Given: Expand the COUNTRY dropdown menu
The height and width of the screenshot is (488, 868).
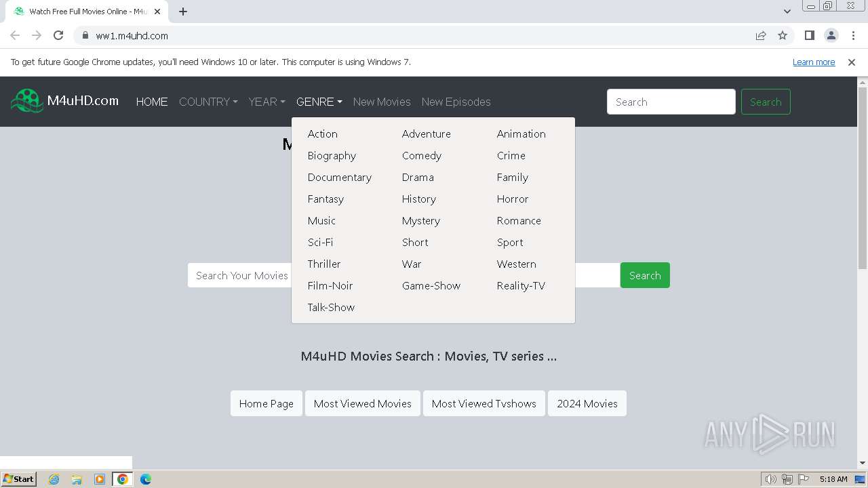Looking at the screenshot, I should (208, 102).
